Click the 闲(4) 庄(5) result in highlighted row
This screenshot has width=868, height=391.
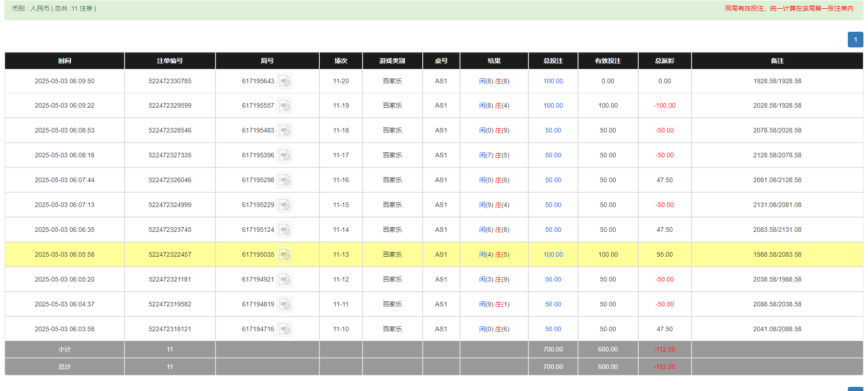[x=494, y=254]
